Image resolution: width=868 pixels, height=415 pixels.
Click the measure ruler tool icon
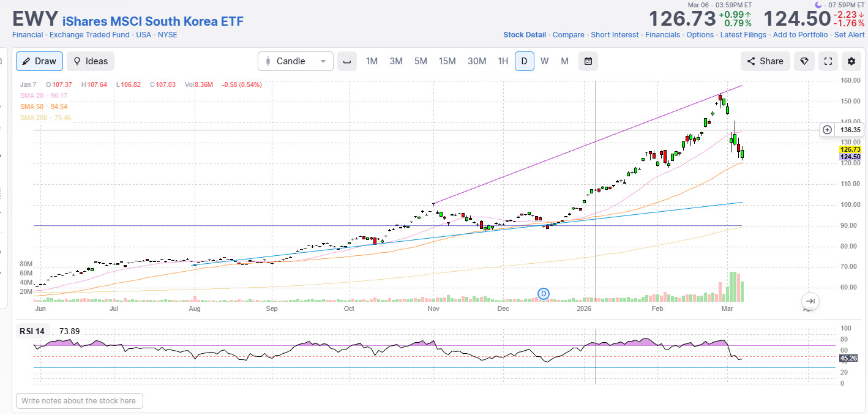coord(347,61)
